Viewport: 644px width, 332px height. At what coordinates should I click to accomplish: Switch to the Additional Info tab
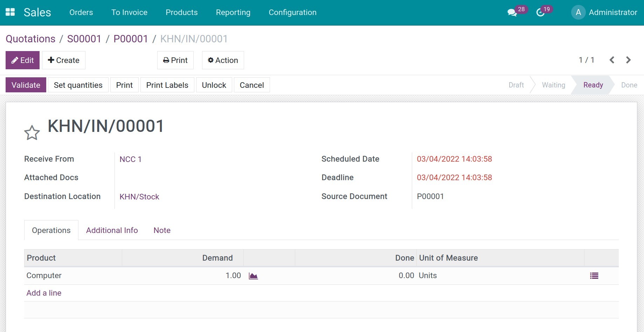(x=112, y=231)
